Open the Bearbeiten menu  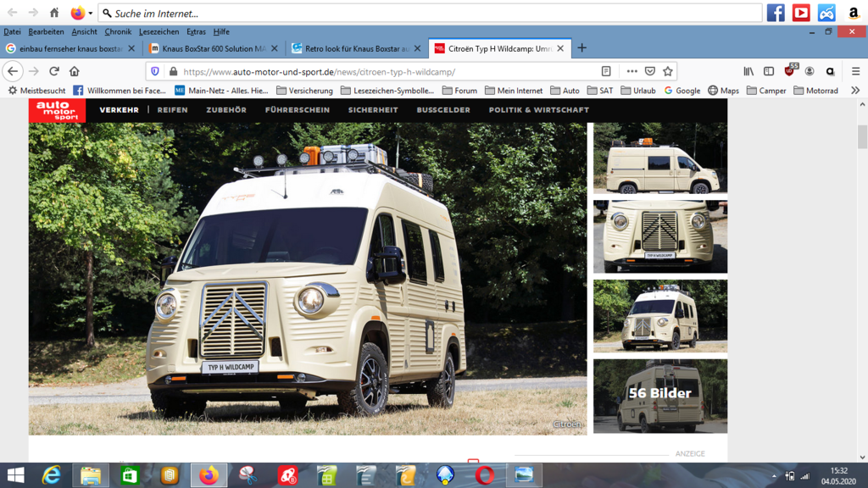[x=46, y=31]
